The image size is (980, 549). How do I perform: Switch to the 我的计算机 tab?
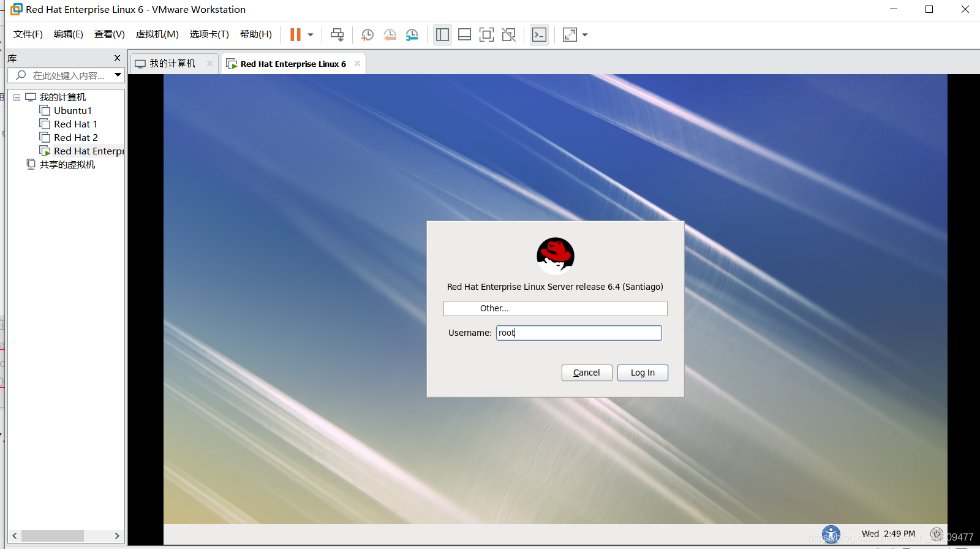point(173,64)
